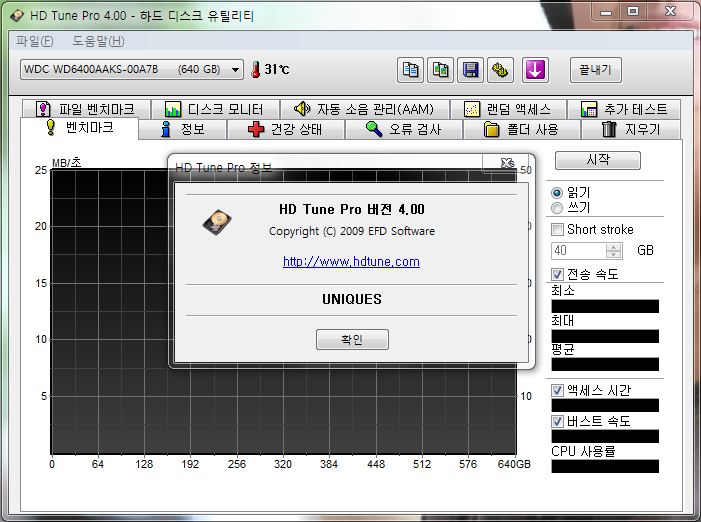This screenshot has height=522, width=701.
Task: Switch to the 정보 tab
Action: (x=182, y=130)
